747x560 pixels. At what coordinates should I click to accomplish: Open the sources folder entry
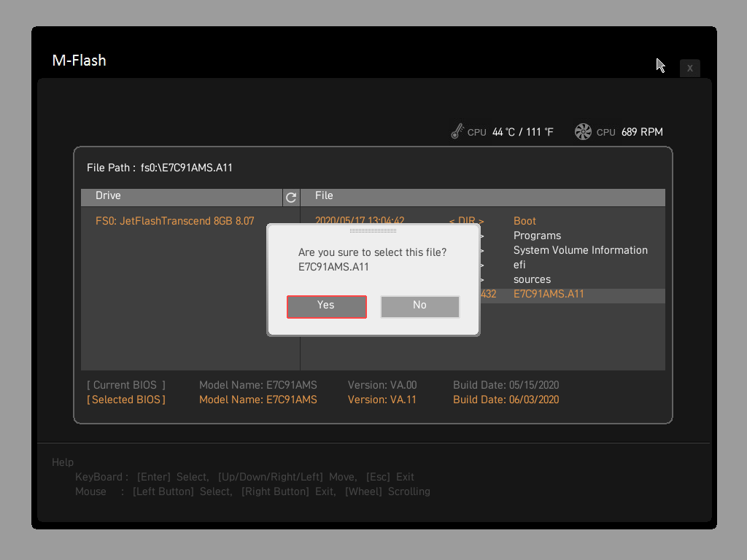coord(532,279)
